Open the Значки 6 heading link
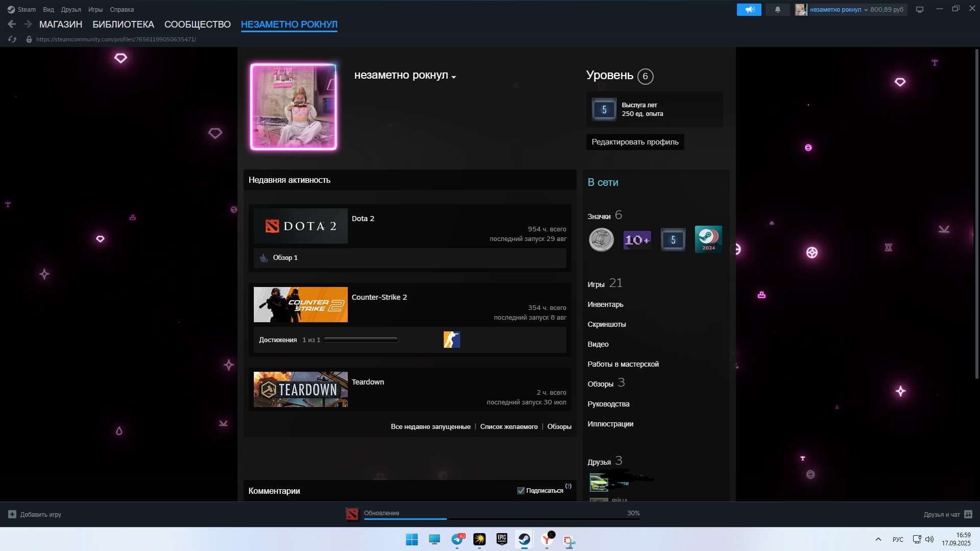This screenshot has width=980, height=551. click(x=605, y=215)
